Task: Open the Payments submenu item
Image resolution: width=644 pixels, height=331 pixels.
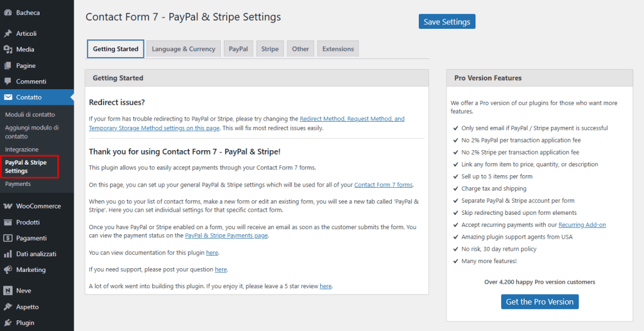Action: click(18, 184)
